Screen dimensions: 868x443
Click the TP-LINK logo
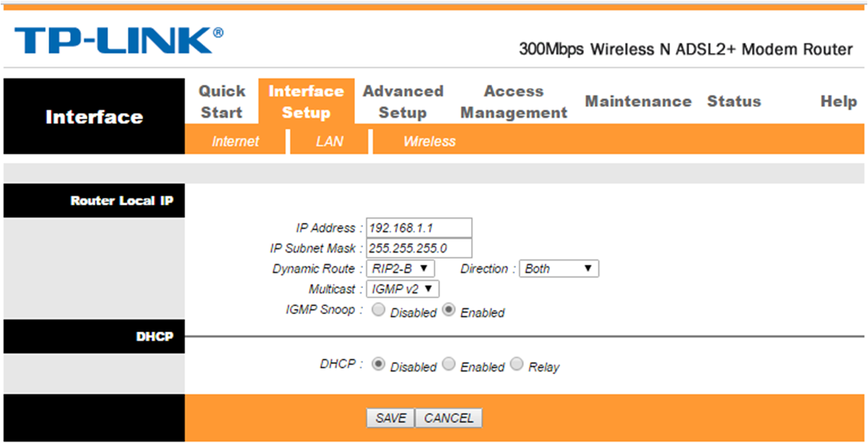click(119, 41)
